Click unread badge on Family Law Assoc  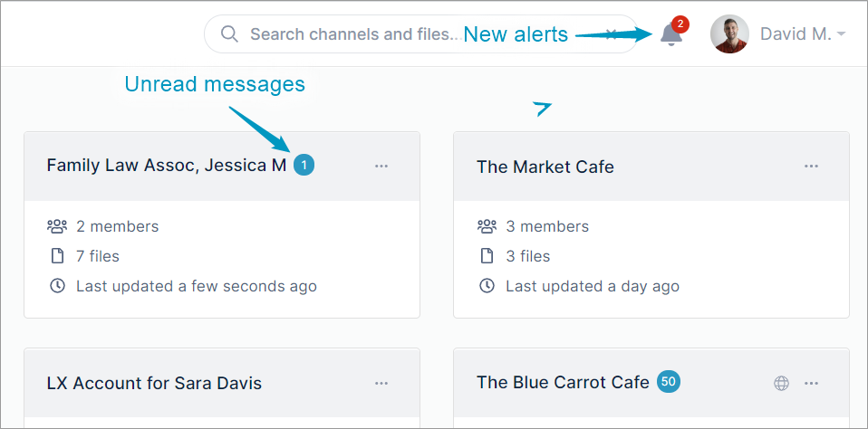click(x=304, y=165)
